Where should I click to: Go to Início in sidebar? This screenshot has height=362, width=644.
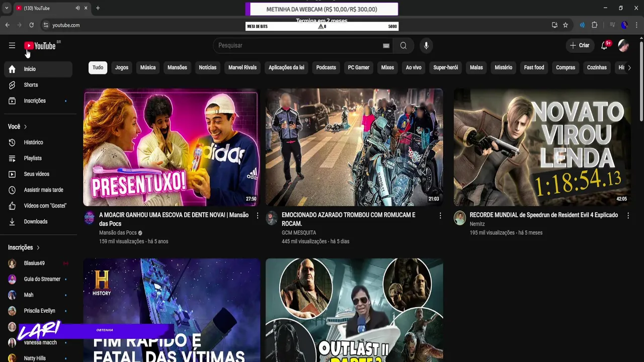pos(38,69)
